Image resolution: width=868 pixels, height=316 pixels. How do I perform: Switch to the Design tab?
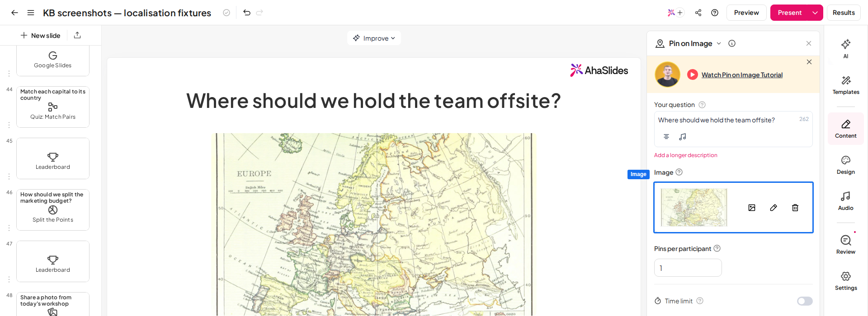[846, 165]
